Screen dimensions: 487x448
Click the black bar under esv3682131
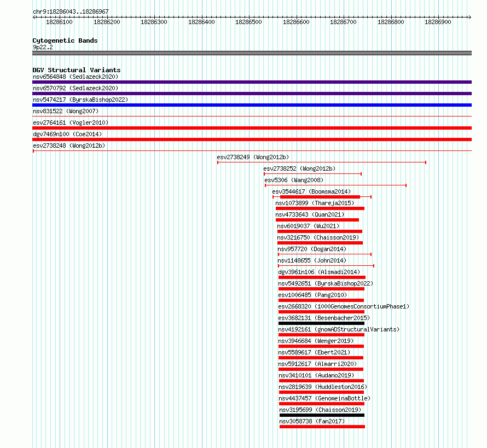321,323
